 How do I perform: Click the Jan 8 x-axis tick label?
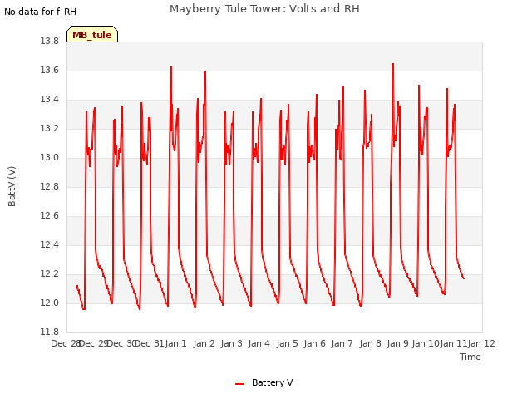click(x=370, y=343)
